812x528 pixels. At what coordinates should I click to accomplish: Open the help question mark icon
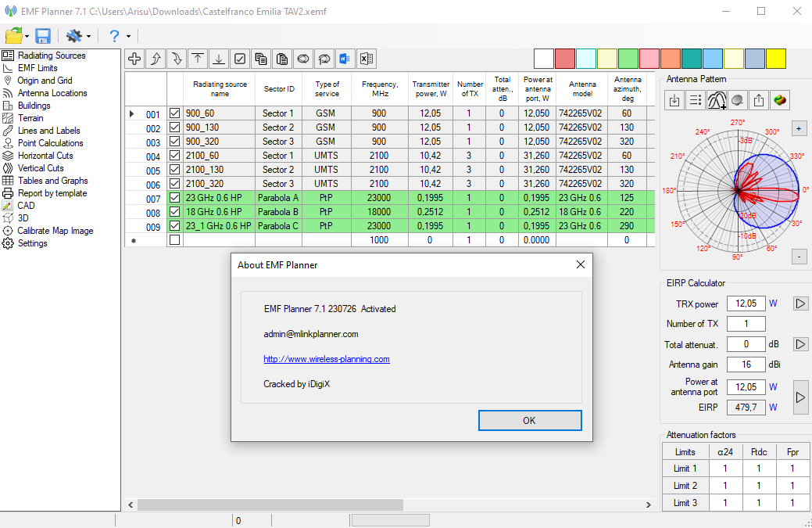tap(114, 36)
